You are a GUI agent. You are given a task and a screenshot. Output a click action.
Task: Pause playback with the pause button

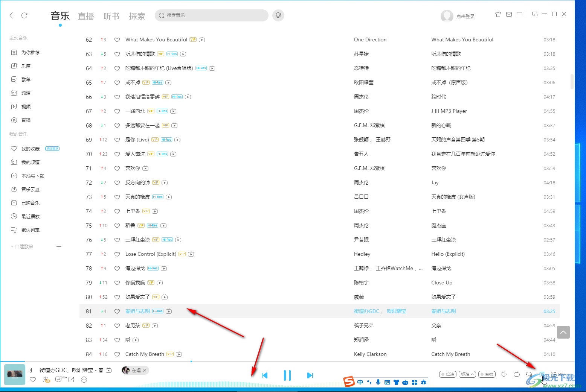coord(287,375)
